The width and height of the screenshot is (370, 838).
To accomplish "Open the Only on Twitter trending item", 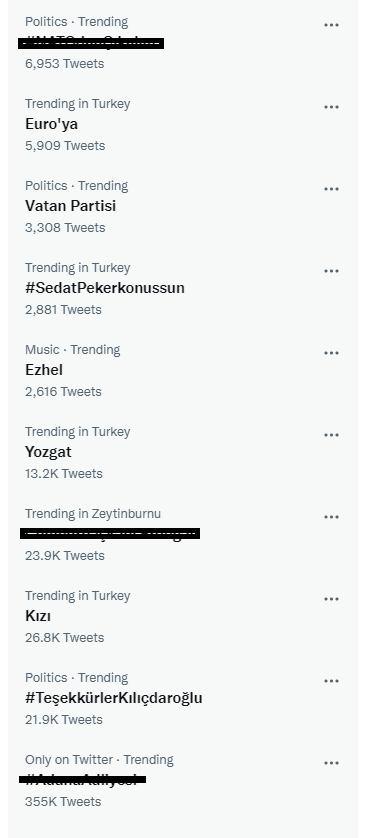I will click(183, 780).
